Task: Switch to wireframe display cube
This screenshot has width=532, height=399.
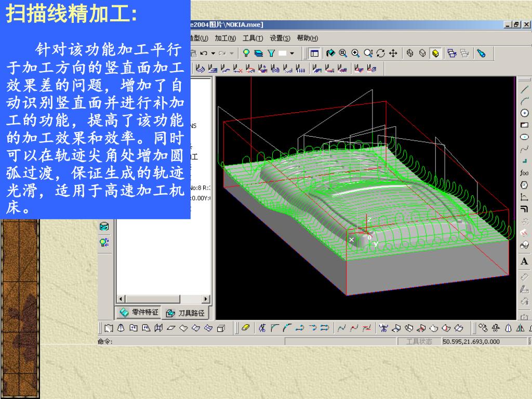Action: [x=410, y=54]
